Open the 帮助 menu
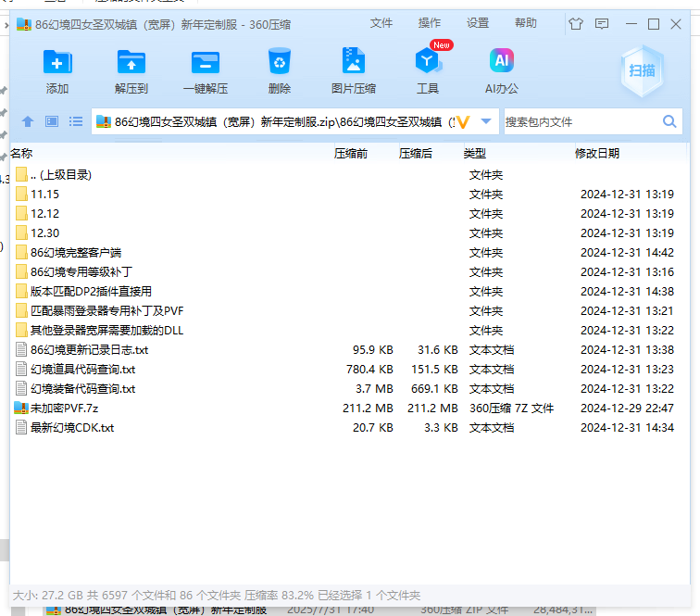700x616 pixels. [x=525, y=23]
